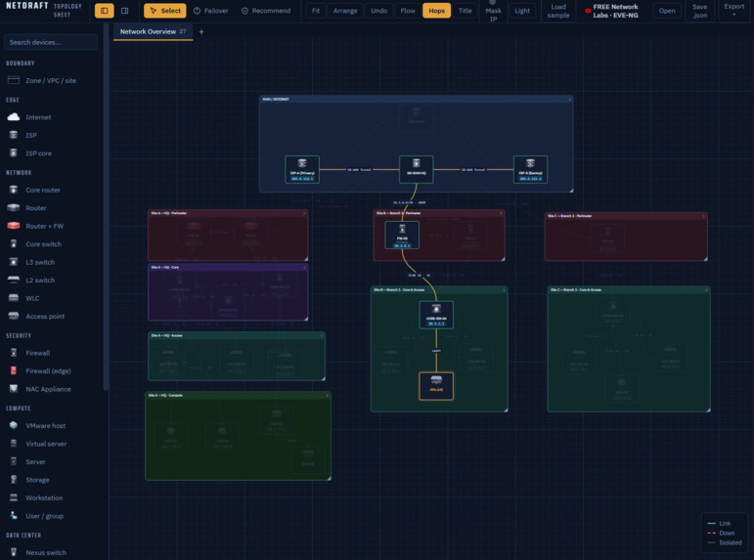Open Site B Branch 1 Perimeter zone menu

[501, 213]
